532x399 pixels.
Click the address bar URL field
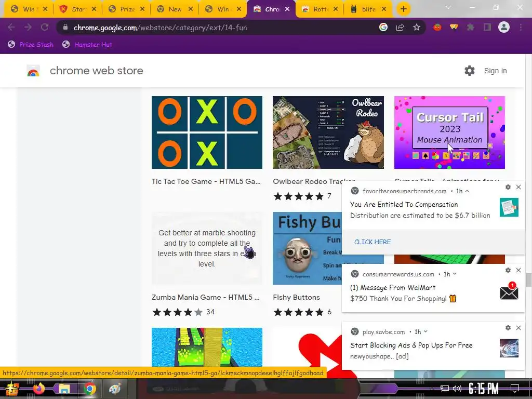[x=217, y=28]
